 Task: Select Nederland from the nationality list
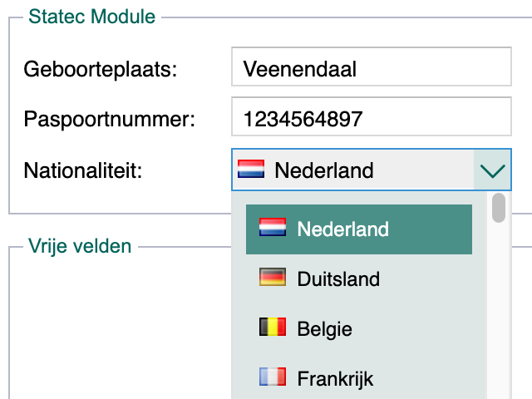[x=359, y=229]
